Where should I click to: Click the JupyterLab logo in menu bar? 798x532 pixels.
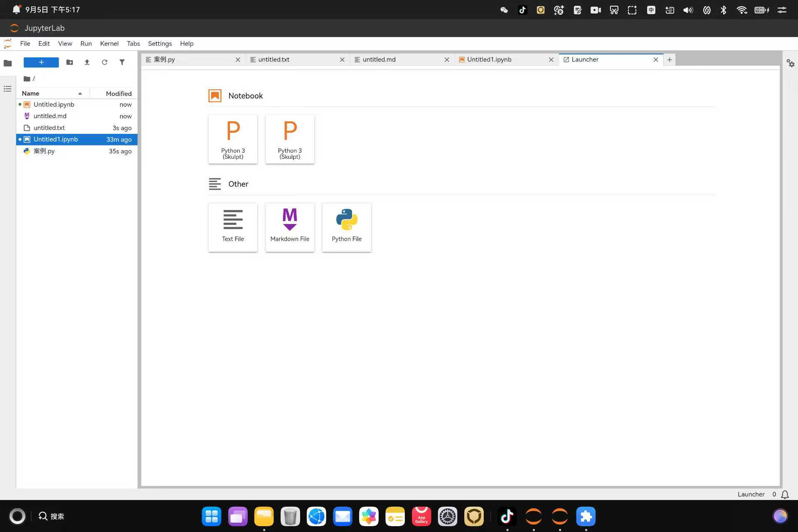tap(7, 44)
